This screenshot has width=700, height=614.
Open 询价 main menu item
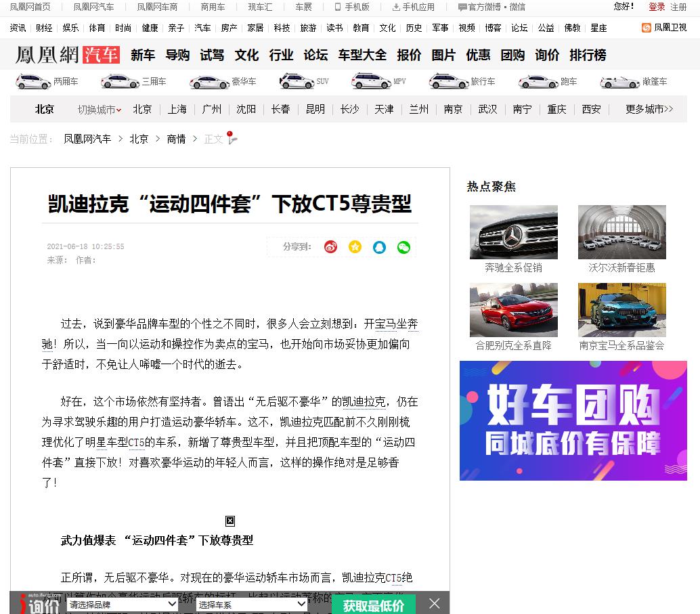point(547,55)
